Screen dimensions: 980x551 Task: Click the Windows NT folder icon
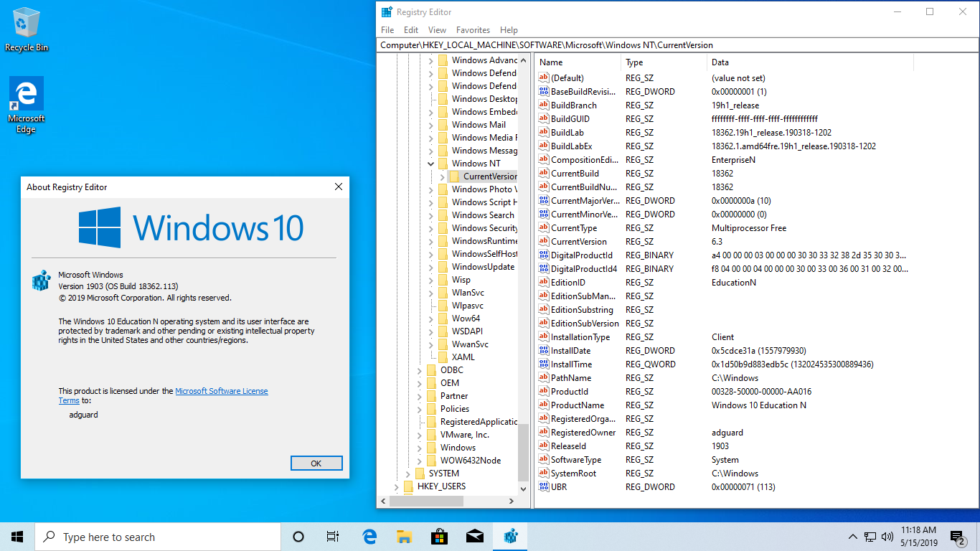[x=443, y=164]
